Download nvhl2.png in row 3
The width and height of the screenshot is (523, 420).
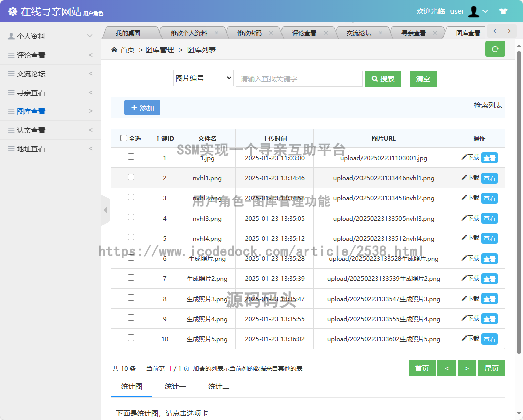(x=470, y=198)
